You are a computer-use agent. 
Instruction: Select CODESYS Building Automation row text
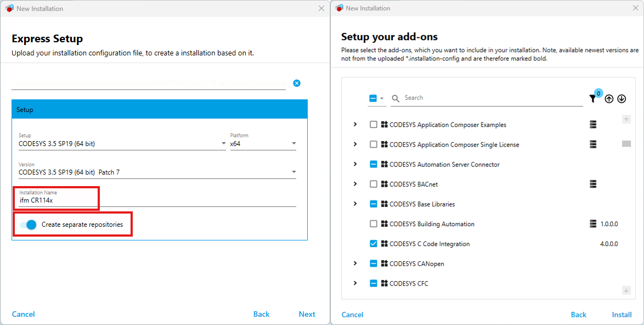click(x=432, y=224)
